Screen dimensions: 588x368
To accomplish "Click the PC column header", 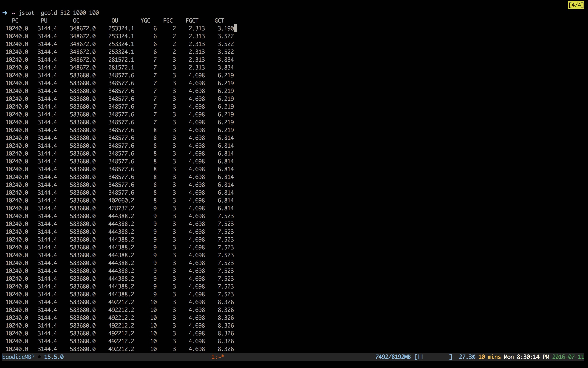I will tap(15, 20).
